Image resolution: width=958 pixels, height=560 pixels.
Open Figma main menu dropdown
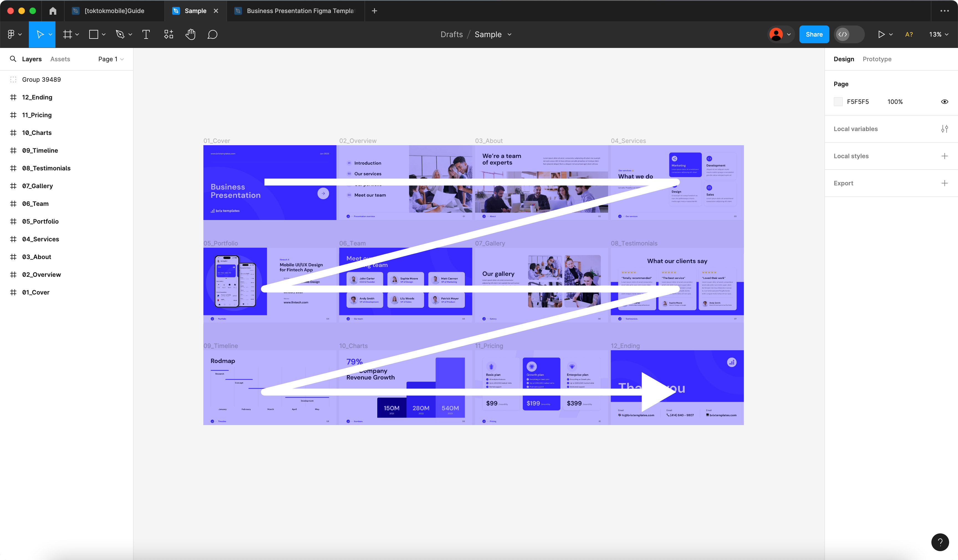(14, 35)
